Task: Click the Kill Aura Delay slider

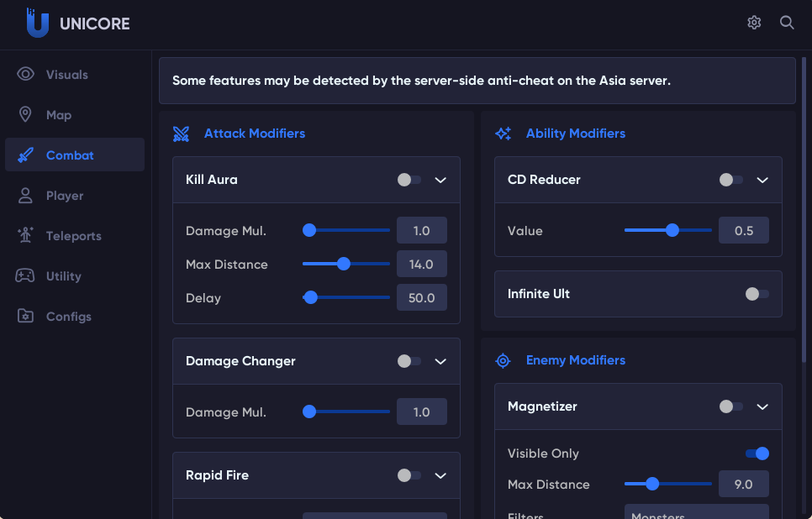Action: click(346, 297)
